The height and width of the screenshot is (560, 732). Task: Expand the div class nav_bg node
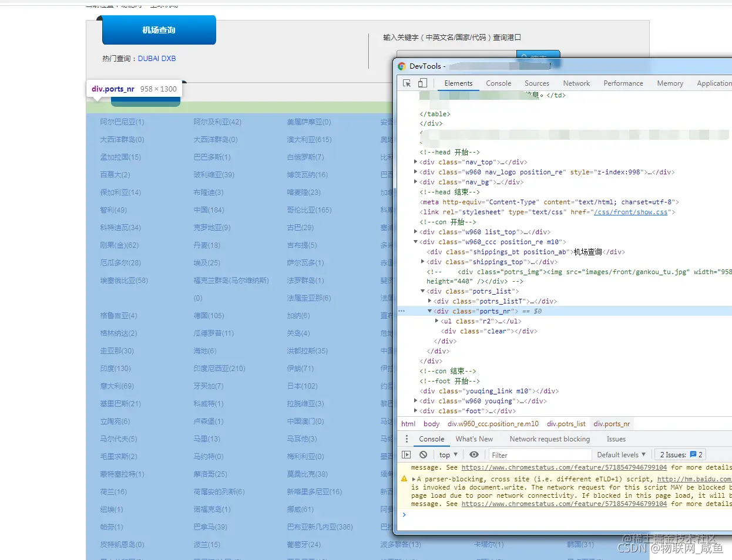tap(416, 182)
